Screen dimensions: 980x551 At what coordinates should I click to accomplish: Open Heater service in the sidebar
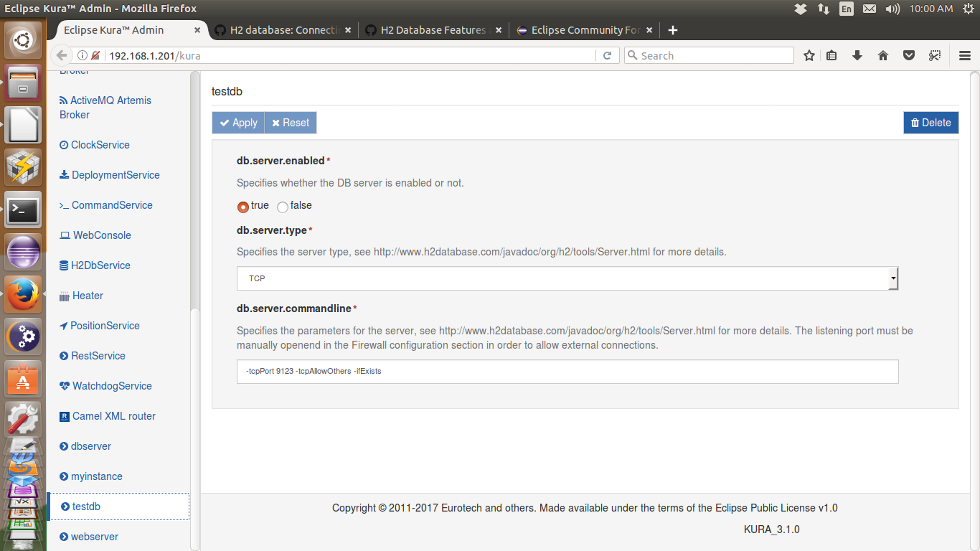[x=81, y=296]
